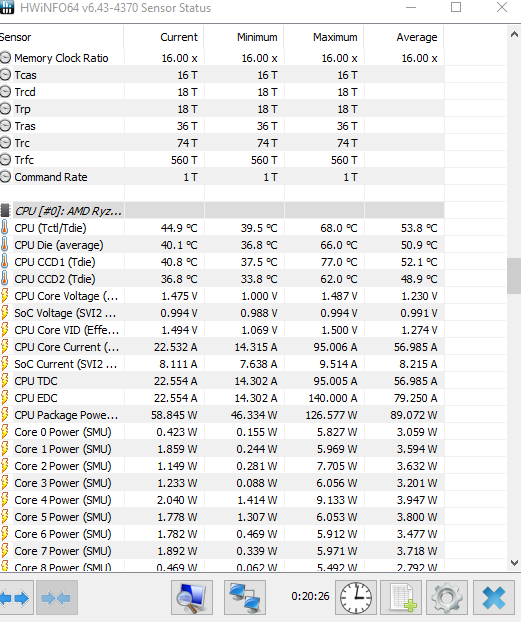Select the Trcd sensor row label
The image size is (521, 622).
25,92
